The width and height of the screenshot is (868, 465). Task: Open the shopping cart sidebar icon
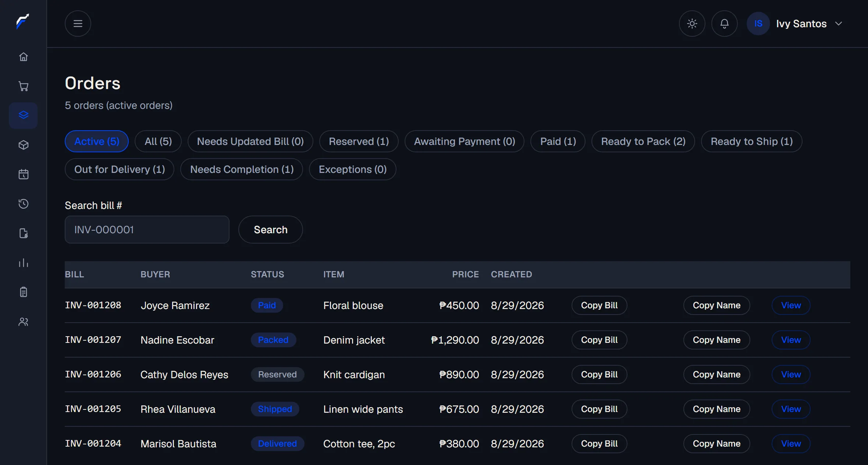(24, 86)
